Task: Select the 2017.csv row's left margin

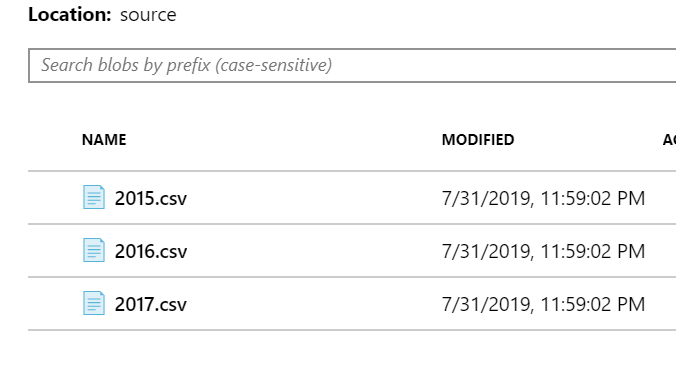Action: pyautogui.click(x=55, y=304)
